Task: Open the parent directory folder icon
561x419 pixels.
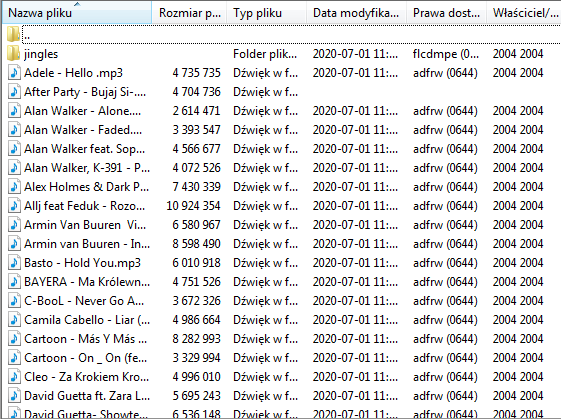Action: pos(13,34)
